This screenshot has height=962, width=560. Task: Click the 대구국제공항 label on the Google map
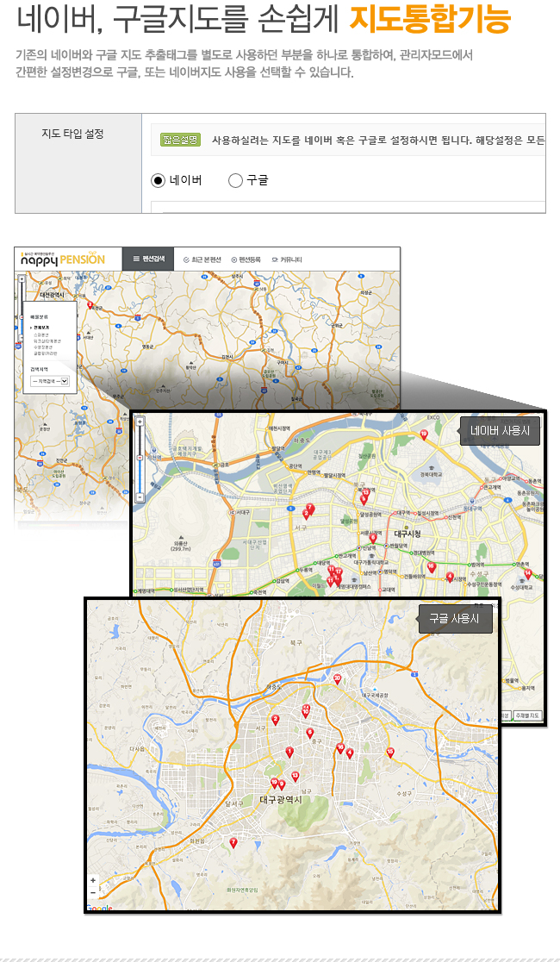(x=375, y=695)
